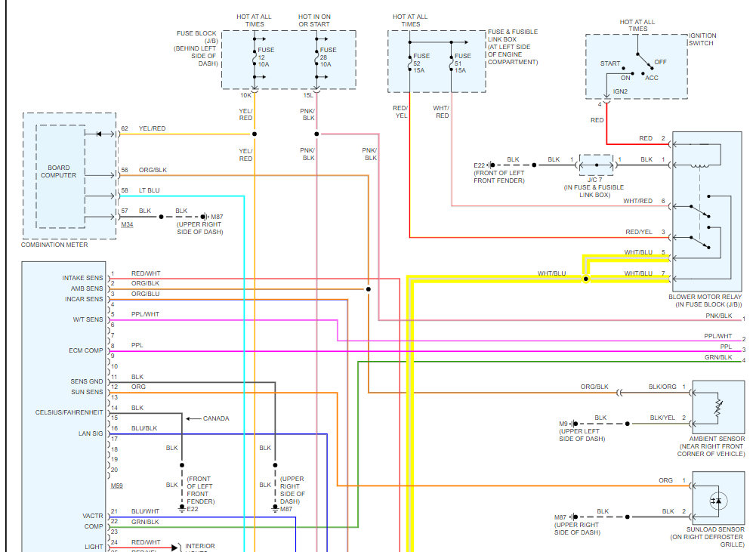Click the SUN SENS pin label
Screen dimensions: 756x552
[x=88, y=392]
